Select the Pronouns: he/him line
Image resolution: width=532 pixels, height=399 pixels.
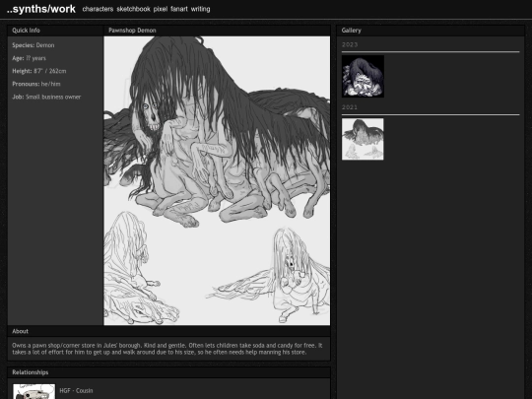coord(36,84)
